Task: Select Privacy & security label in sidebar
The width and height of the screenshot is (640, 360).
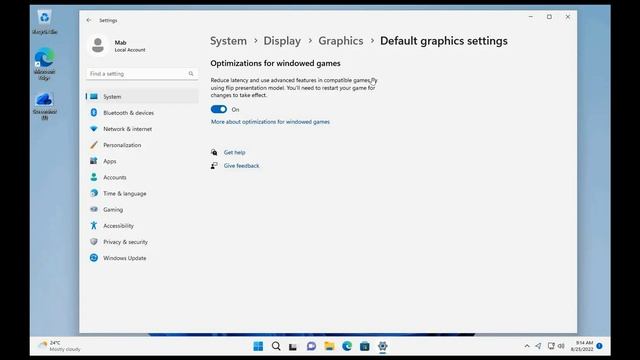Action: pos(125,242)
